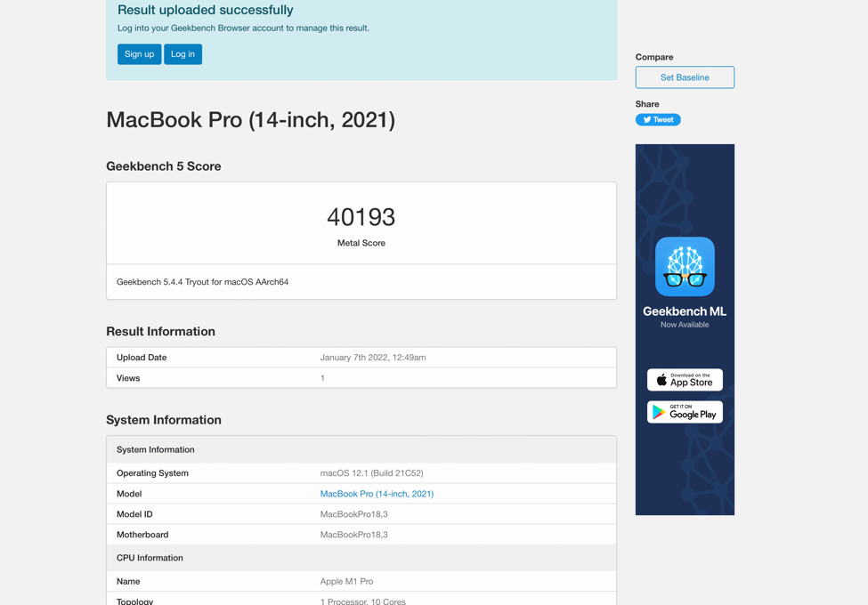Screen dimensions: 868x605
Task: Click the Apple M1 Pro CPU name
Action: click(x=346, y=581)
